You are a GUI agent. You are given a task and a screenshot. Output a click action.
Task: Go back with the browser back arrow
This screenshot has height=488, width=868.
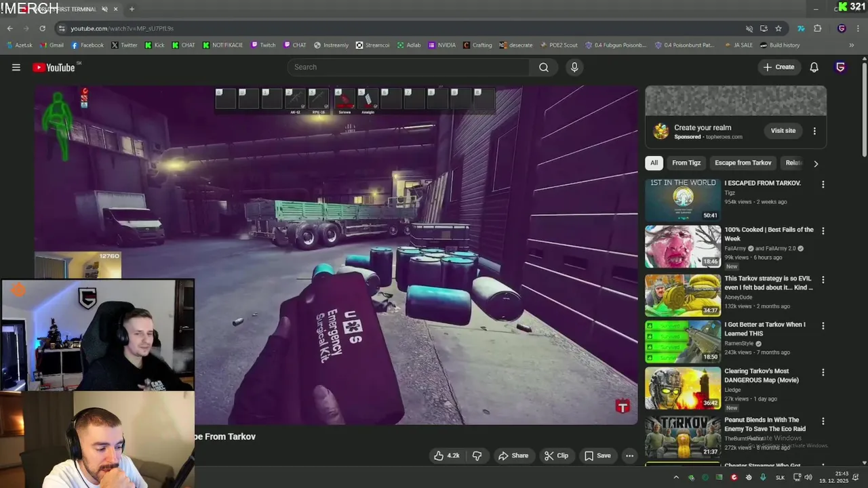(9, 28)
